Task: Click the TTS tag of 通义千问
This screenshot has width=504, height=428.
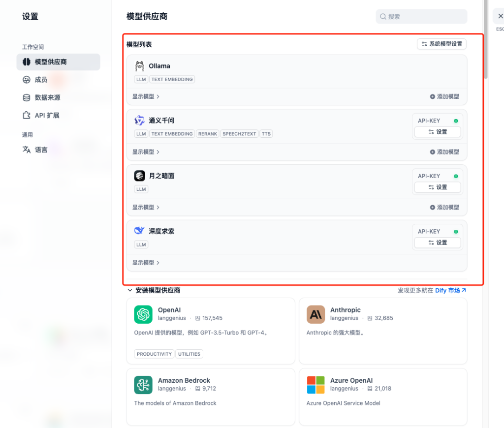Action: click(x=266, y=134)
